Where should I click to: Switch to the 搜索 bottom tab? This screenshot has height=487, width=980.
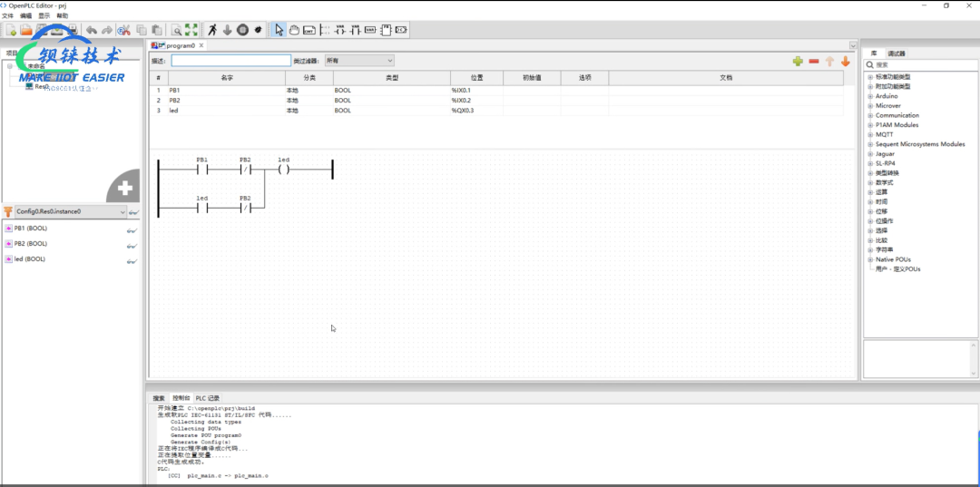coord(159,398)
